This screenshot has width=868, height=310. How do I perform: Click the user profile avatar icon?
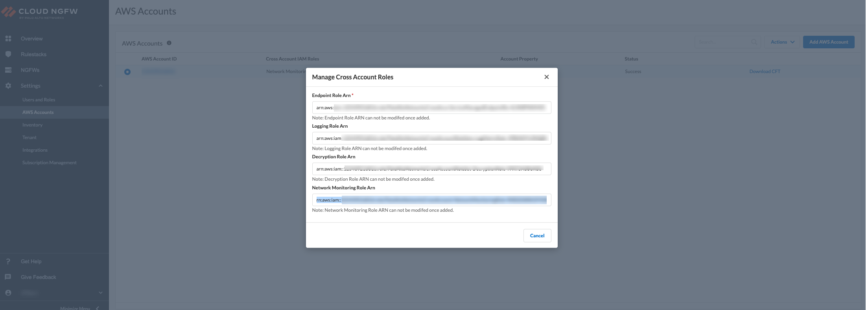point(8,293)
